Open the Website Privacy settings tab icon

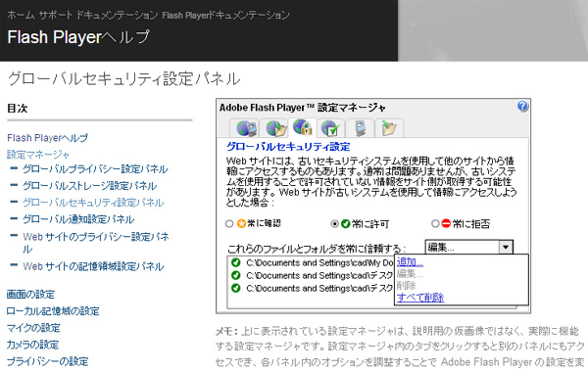coord(360,128)
